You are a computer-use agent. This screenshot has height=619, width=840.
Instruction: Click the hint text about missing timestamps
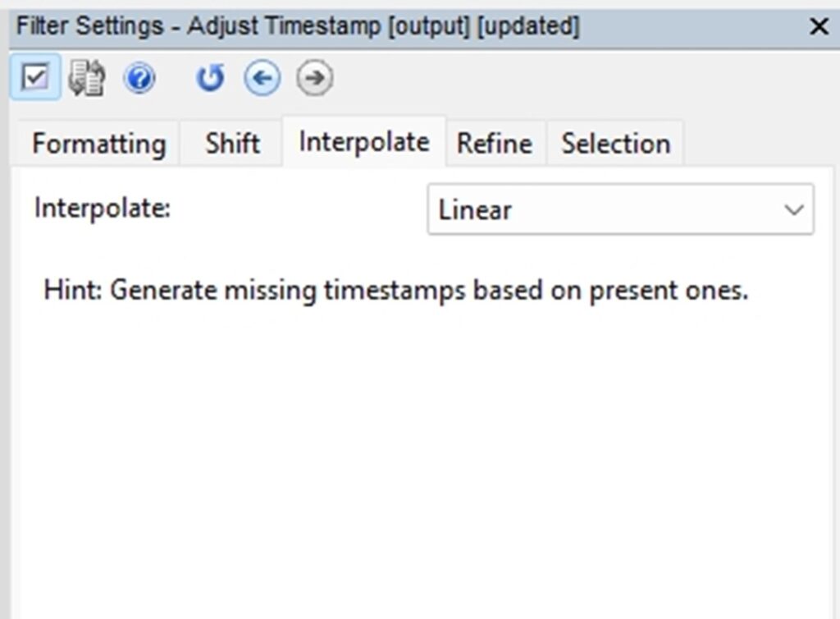click(396, 291)
